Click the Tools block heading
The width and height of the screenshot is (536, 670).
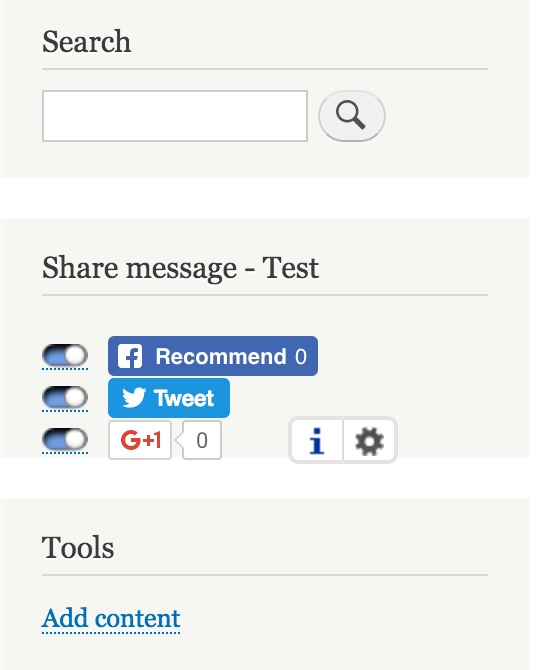[x=78, y=548]
